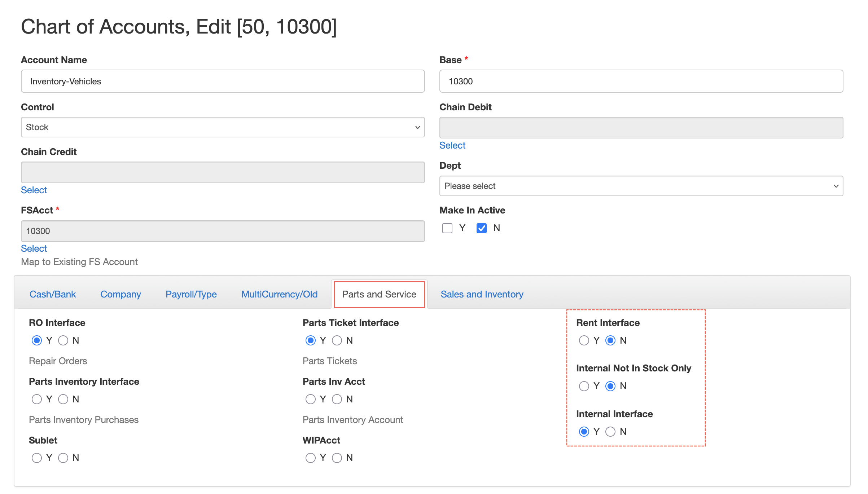
Task: Select Y for Sublet
Action: click(37, 458)
